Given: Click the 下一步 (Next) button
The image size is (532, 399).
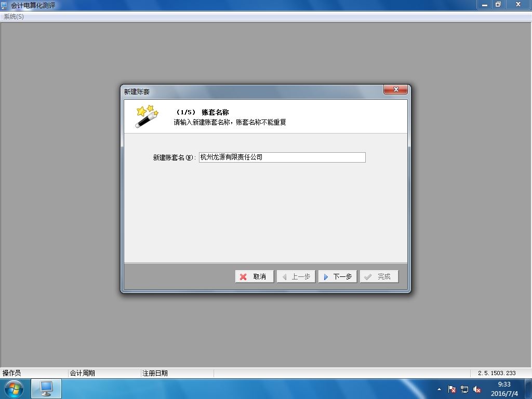Looking at the screenshot, I should coord(338,276).
